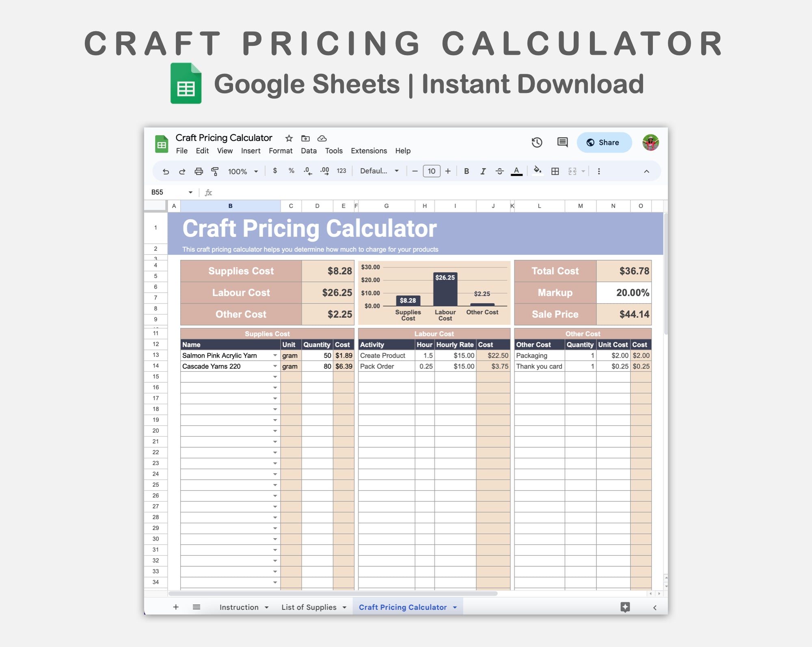The image size is (812, 647).
Task: Enable version history view
Action: (x=537, y=142)
